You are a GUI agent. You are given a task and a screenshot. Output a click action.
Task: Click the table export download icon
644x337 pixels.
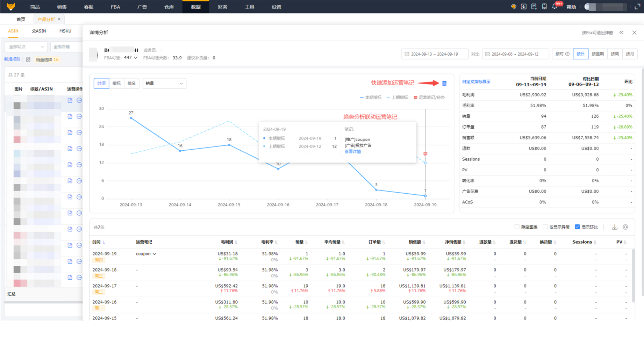(x=615, y=227)
